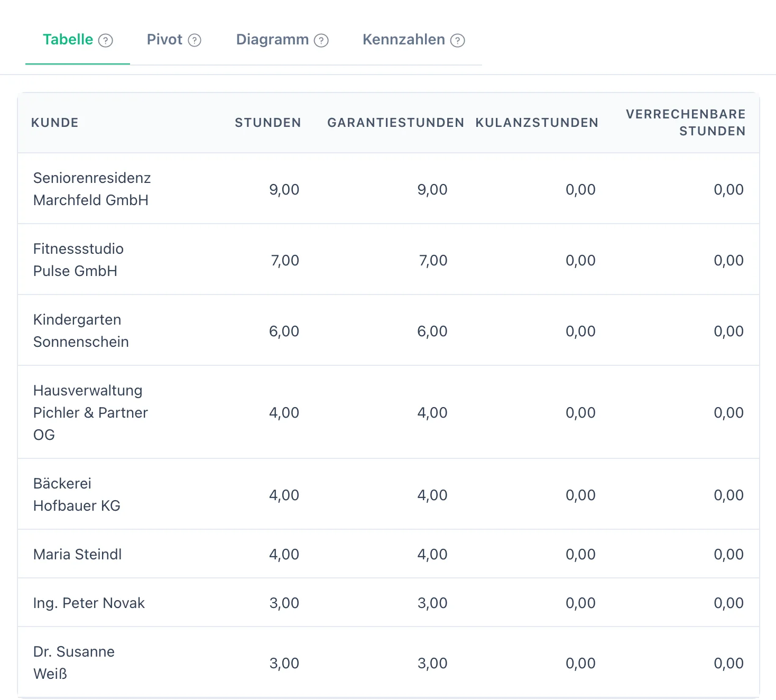Click Verrechenbare Stunden 0,00 for Seniorenresidenz Marchfeld
The width and height of the screenshot is (776, 700).
[728, 190]
